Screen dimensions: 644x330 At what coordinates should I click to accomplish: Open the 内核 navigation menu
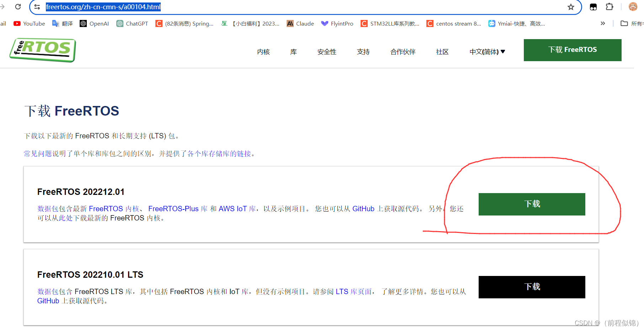[x=264, y=52]
